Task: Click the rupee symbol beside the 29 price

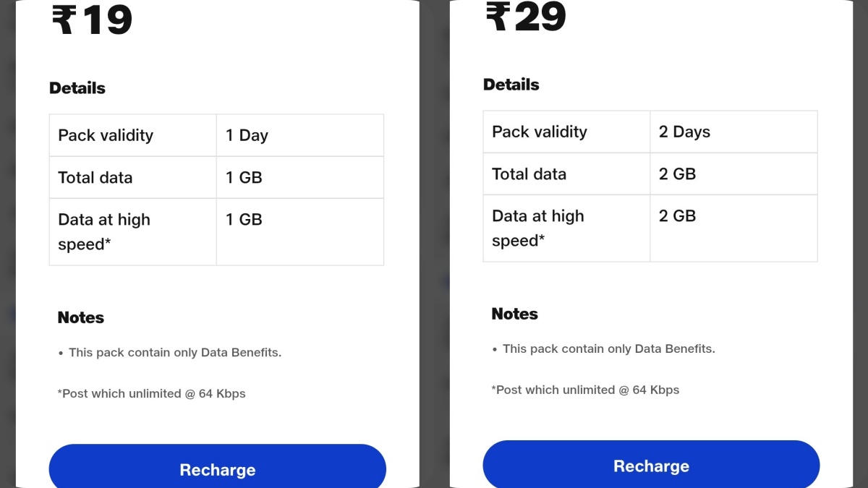Action: 496,16
